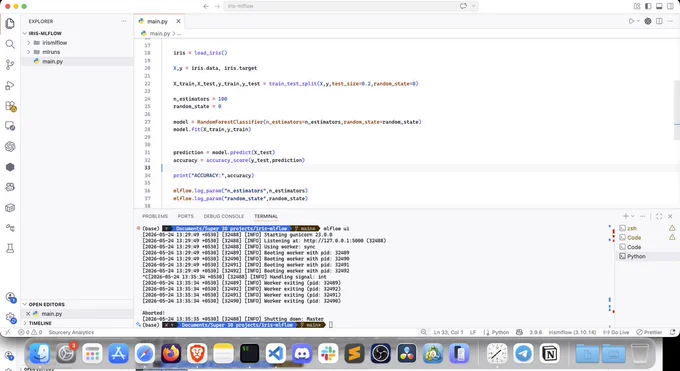Open Discord from the Dock
680x371 pixels.
point(302,354)
